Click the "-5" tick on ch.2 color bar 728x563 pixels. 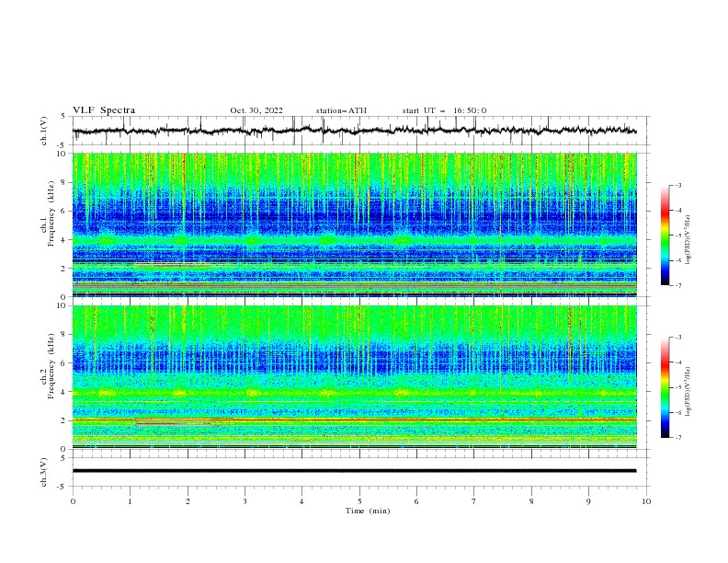[678, 387]
